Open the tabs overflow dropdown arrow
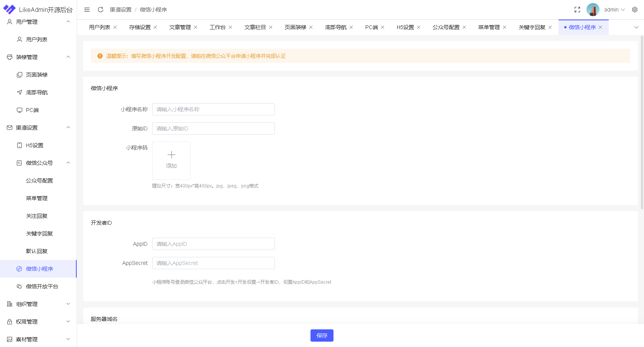Screen dimensions: 644x347 tap(636, 27)
